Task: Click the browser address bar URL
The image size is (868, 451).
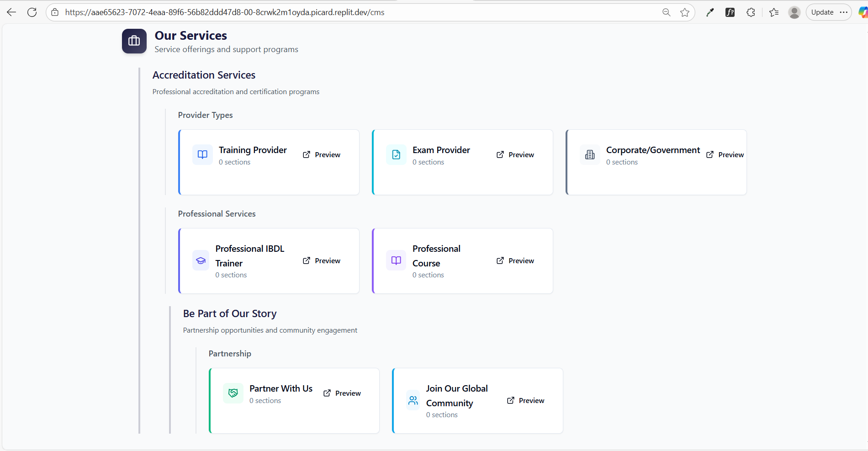Action: [224, 12]
